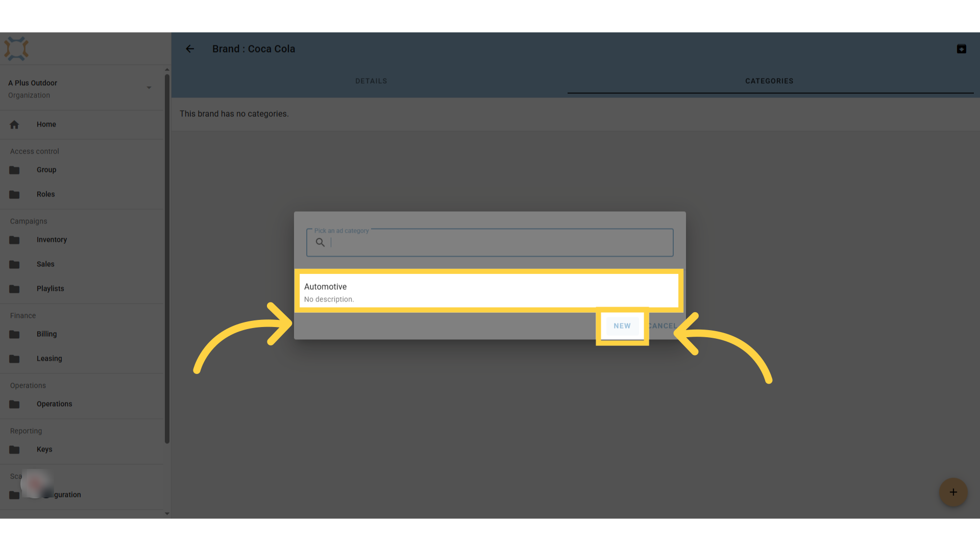Click the folder icon beside Playlists
This screenshot has width=980, height=551.
[x=14, y=289]
